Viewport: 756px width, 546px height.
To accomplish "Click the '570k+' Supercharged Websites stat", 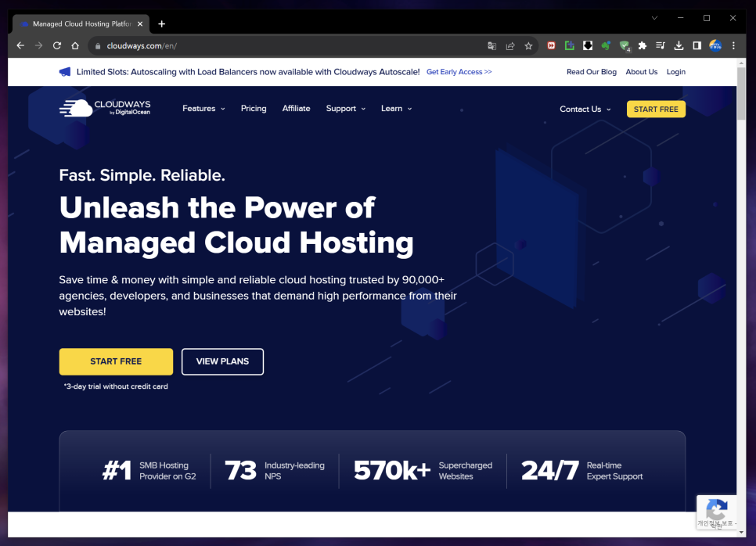I will [423, 471].
